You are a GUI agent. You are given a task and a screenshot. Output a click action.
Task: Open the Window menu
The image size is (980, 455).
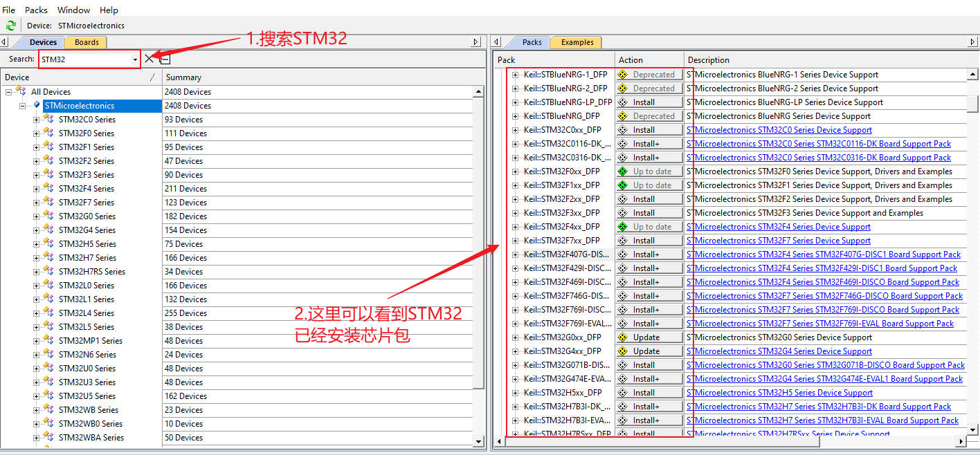click(73, 10)
